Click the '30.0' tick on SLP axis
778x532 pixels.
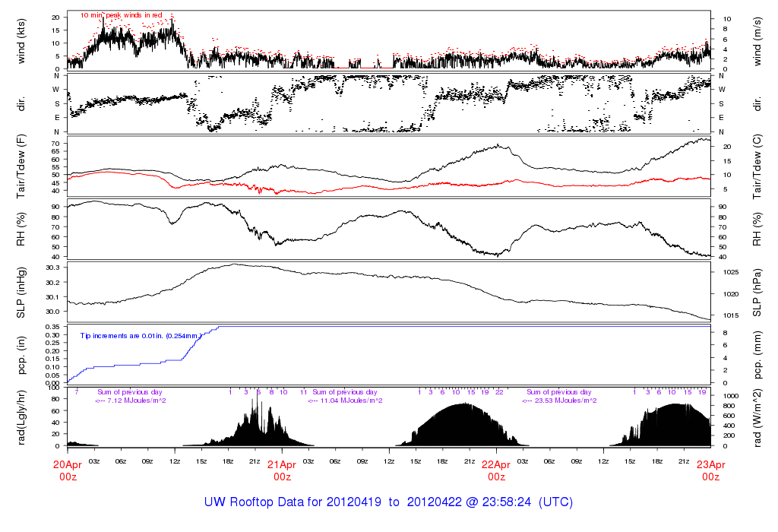(52, 312)
